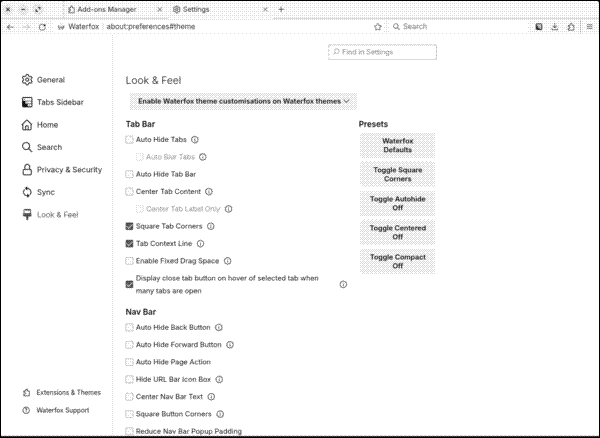600x438 pixels.
Task: Click Toggle Centered Off preset
Action: [x=397, y=233]
